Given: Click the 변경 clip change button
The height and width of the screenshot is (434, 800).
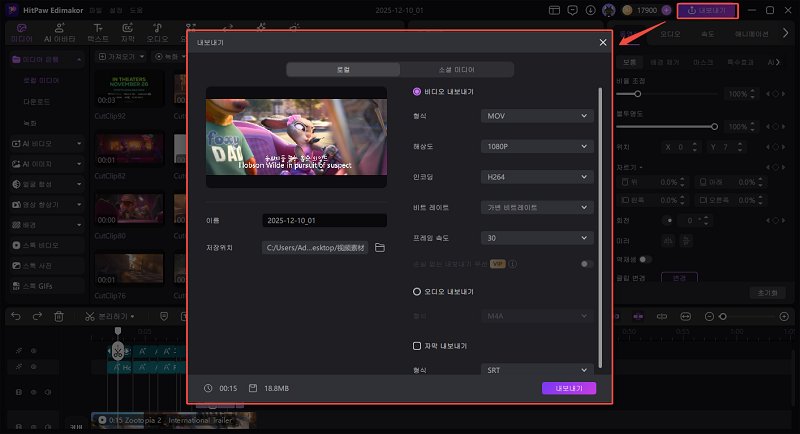Looking at the screenshot, I should pos(679,278).
